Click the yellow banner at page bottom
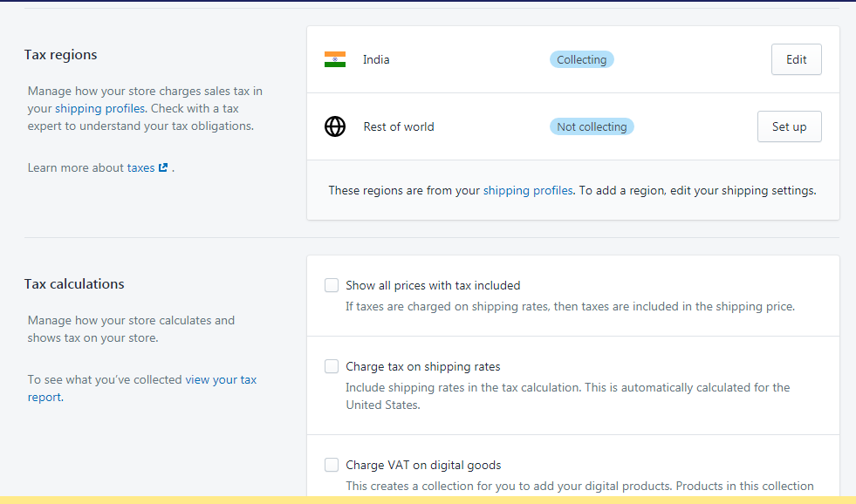The width and height of the screenshot is (856, 504). coord(428,500)
